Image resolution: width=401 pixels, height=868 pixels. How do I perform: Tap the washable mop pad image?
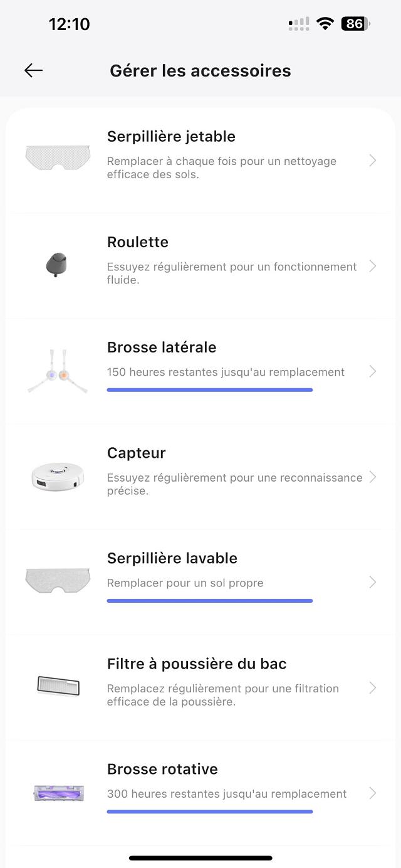click(58, 581)
